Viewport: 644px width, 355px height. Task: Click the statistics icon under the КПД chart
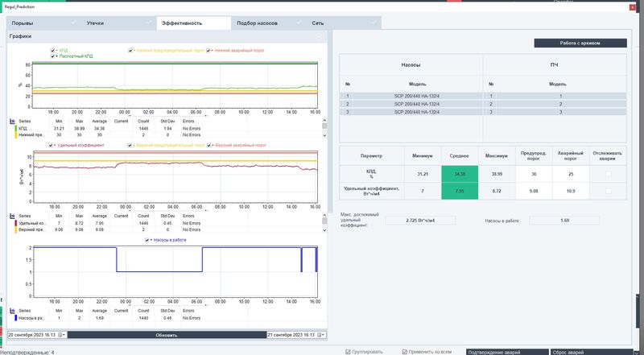coord(11,121)
